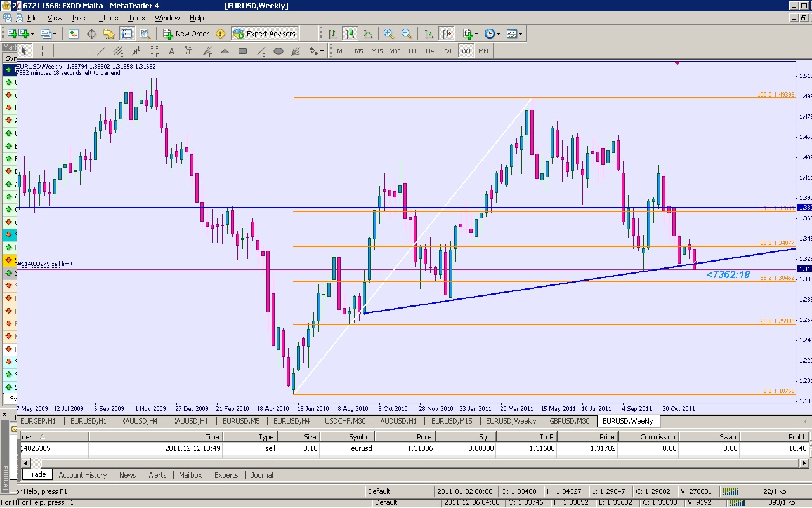Toggle the Market Watch panel icon
Screen dimensions: 812x508
[x=74, y=34]
